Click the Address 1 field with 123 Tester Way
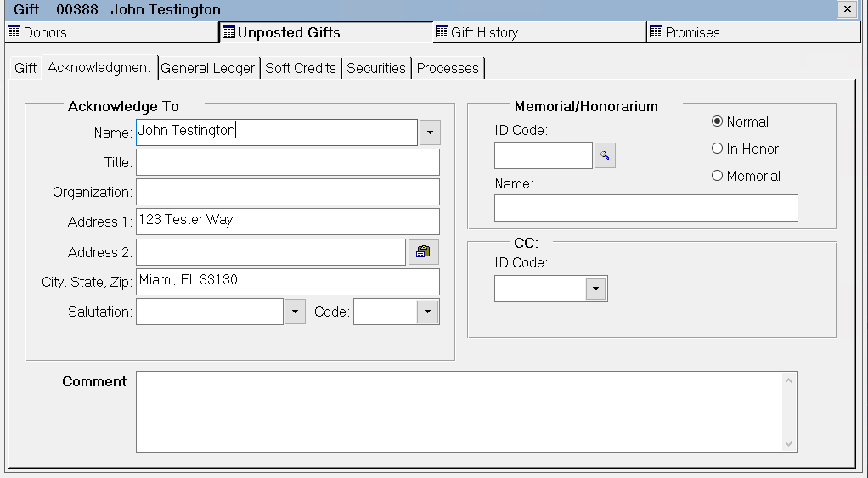 (288, 222)
